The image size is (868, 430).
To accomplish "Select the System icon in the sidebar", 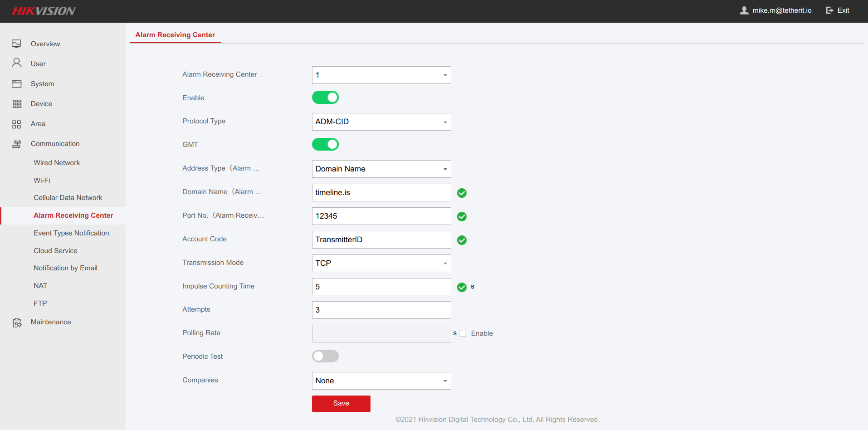I will [17, 83].
